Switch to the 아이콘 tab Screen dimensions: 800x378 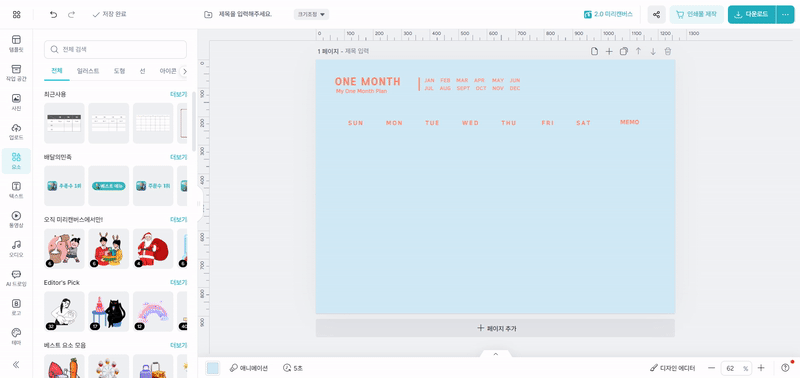pos(168,71)
